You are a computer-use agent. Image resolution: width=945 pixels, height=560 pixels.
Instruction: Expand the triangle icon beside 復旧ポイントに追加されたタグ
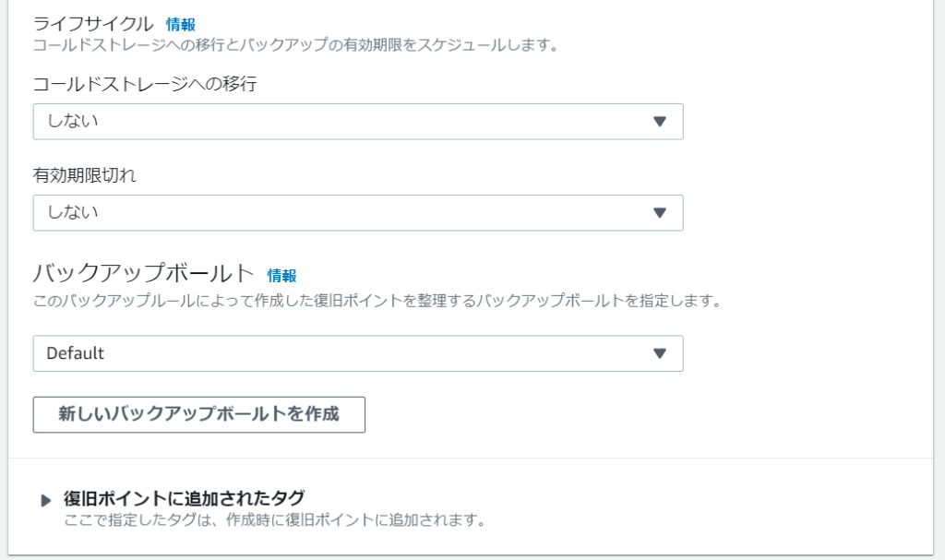click(x=46, y=501)
